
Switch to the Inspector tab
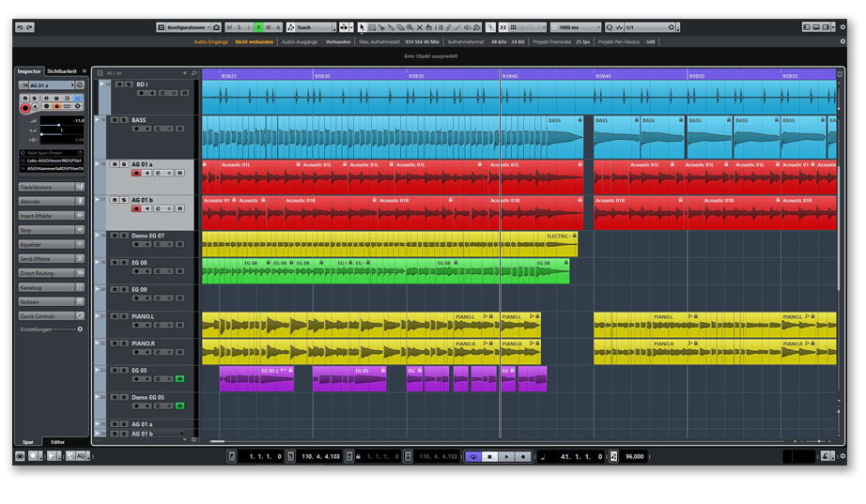(29, 71)
